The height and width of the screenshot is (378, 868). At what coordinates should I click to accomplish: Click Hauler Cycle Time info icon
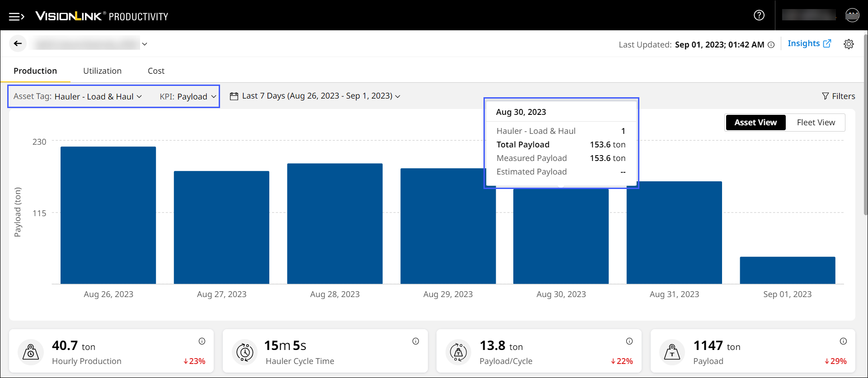(x=416, y=341)
